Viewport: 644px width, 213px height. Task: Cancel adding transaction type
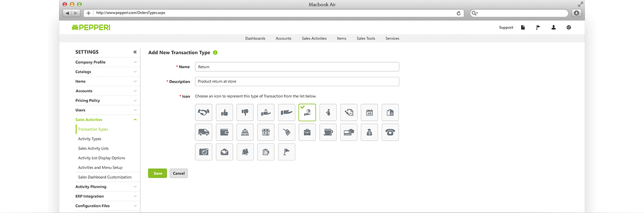[179, 173]
